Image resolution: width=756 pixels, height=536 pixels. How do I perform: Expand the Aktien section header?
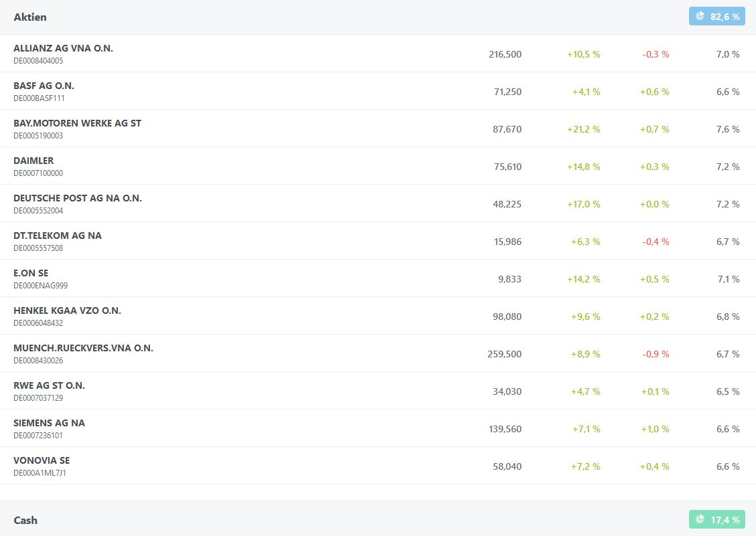click(30, 17)
